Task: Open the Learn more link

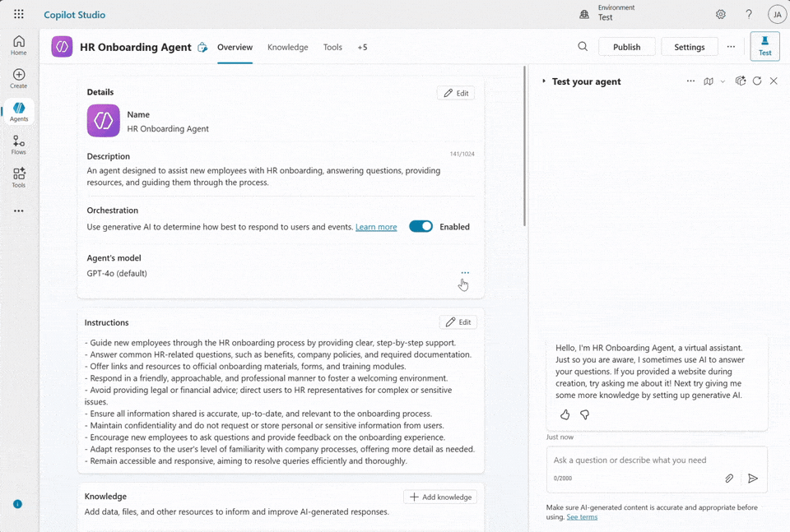Action: coord(376,227)
